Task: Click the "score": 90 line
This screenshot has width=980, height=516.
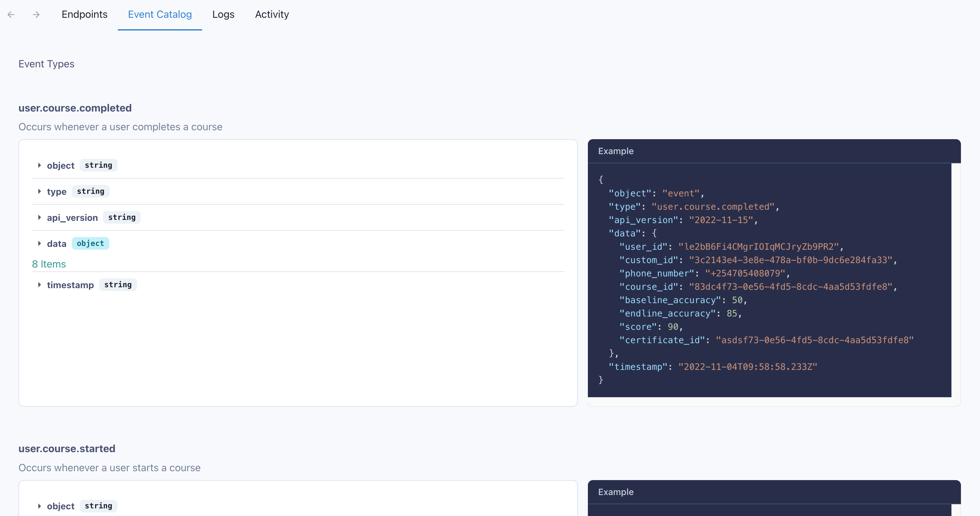Action: click(x=651, y=327)
